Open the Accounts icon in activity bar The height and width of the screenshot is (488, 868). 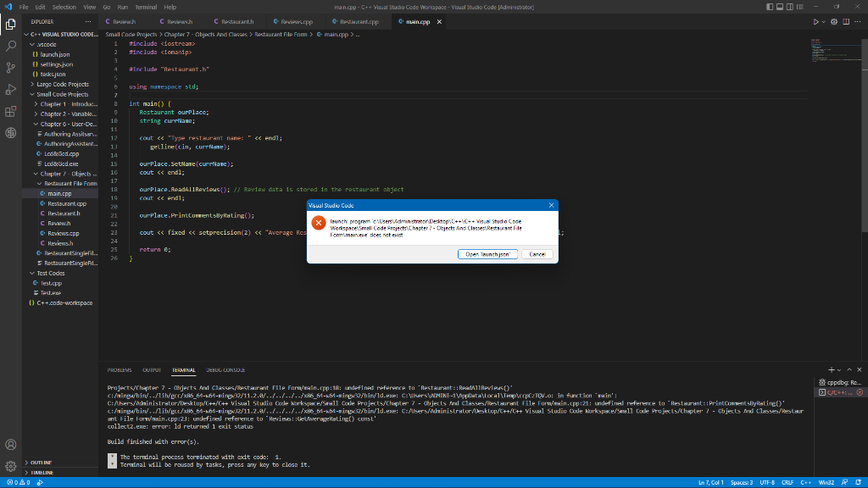tap(10, 445)
